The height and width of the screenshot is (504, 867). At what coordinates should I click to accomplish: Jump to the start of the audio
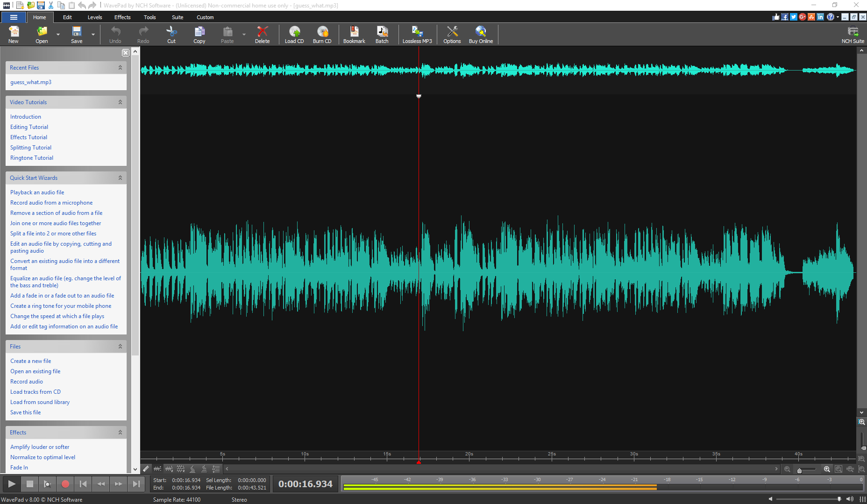pos(83,484)
